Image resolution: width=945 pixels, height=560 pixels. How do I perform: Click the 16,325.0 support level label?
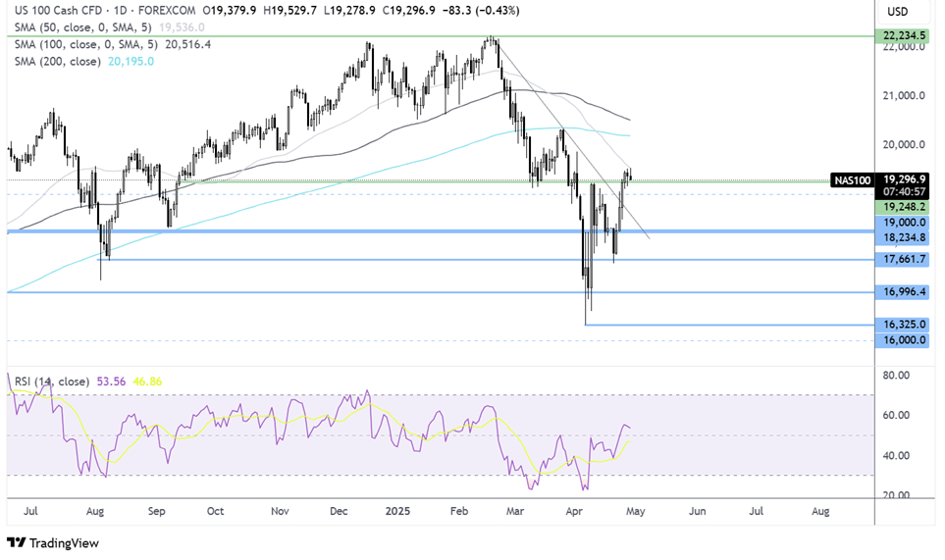(903, 325)
